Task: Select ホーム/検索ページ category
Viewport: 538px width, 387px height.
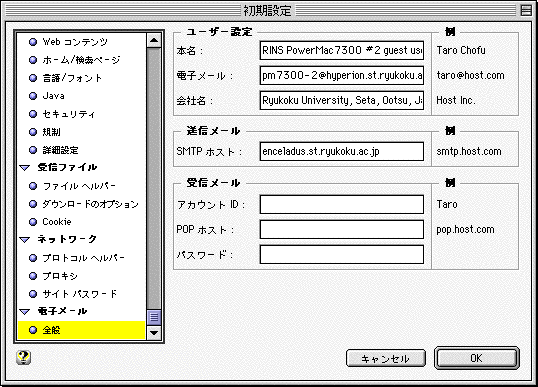Action: coord(81,60)
